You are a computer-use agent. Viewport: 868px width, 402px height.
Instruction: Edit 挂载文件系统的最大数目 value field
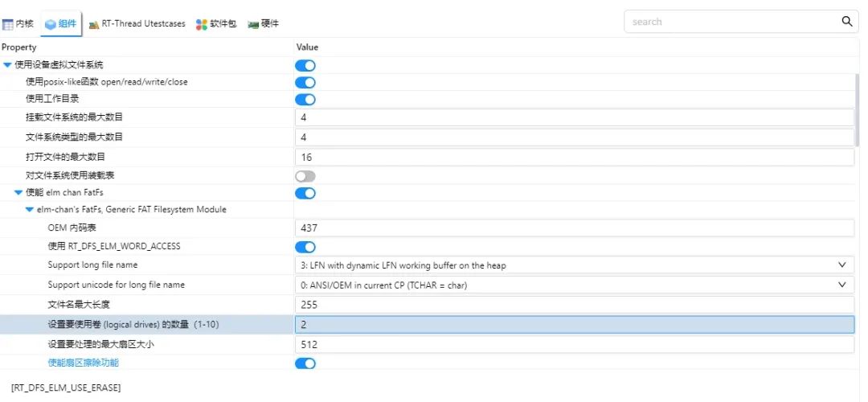574,117
